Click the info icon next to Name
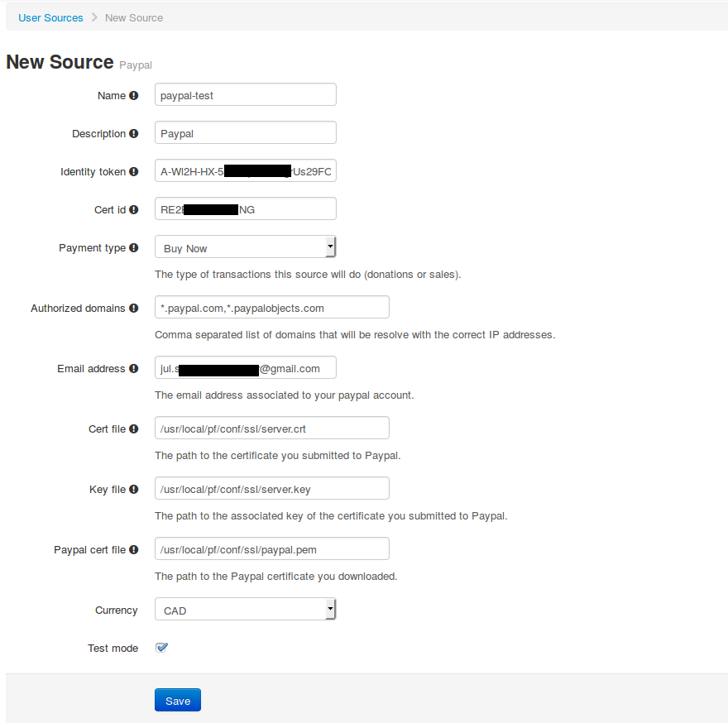This screenshot has height=723, width=728. point(134,95)
